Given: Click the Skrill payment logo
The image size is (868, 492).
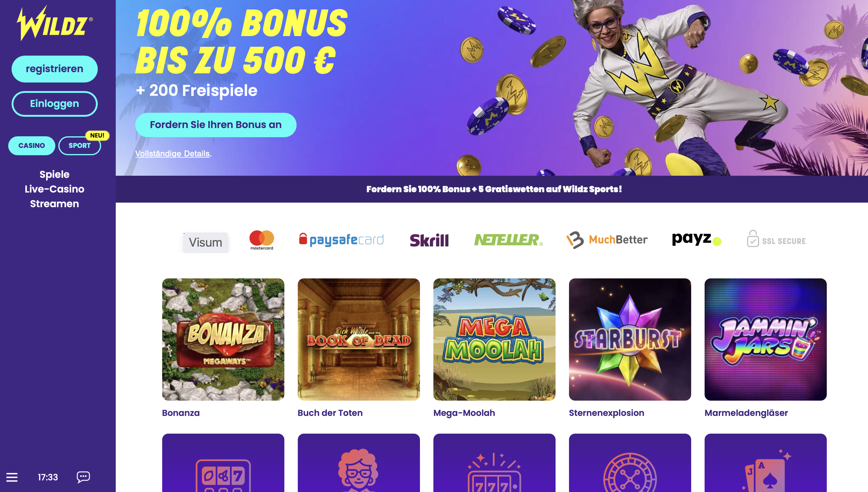Looking at the screenshot, I should [x=429, y=240].
